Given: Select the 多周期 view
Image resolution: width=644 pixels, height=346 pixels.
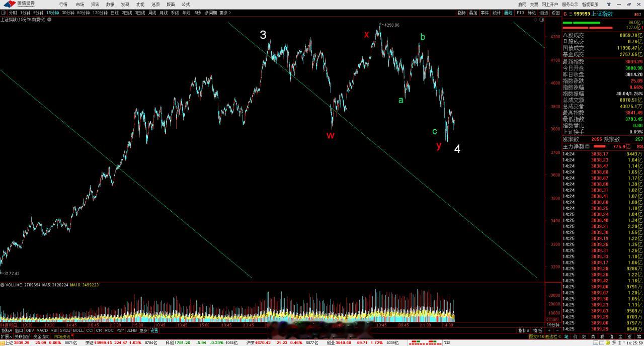Looking at the screenshot, I should [210, 13].
